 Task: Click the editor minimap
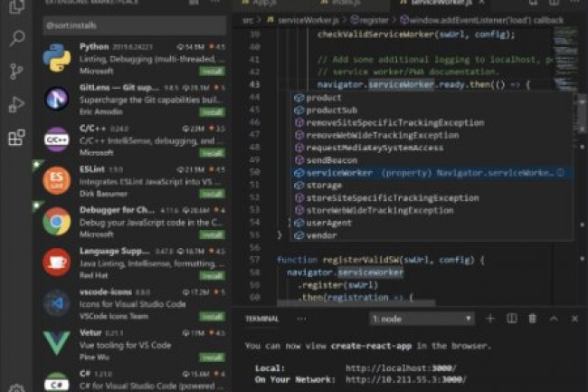tap(565, 58)
